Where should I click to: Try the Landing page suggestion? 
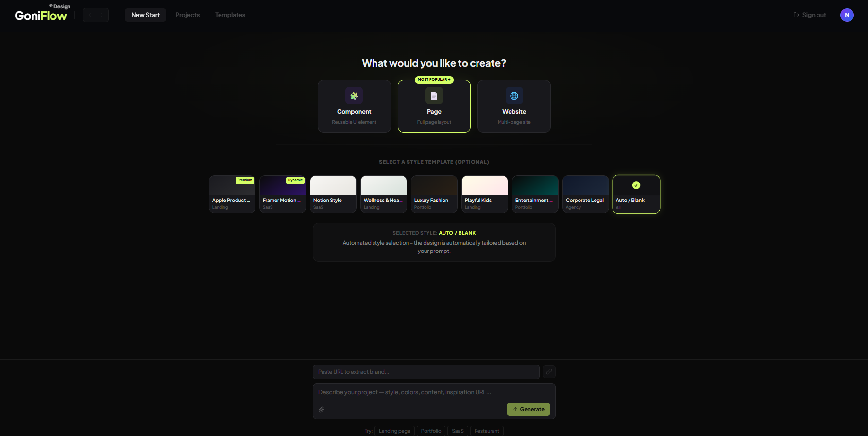point(394,431)
